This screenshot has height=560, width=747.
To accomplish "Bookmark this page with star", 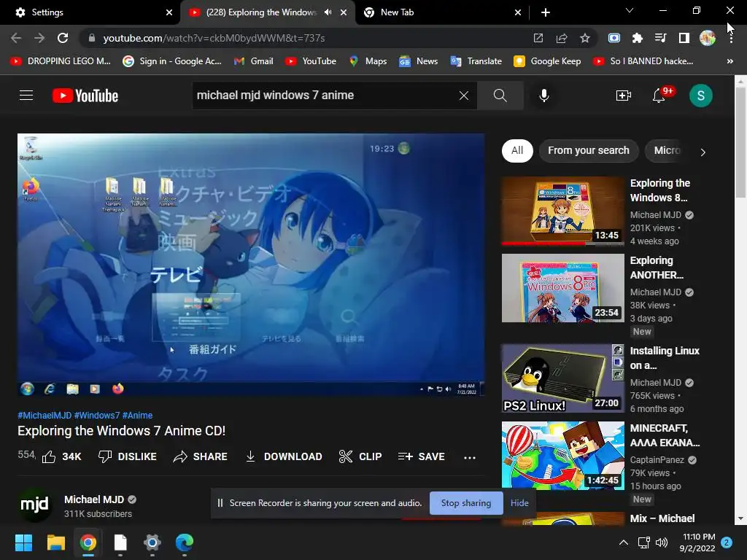I will tap(585, 38).
